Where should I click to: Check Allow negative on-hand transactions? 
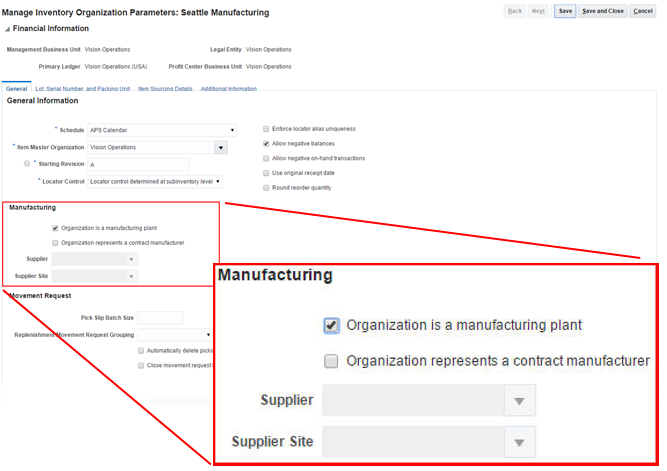(x=265, y=158)
